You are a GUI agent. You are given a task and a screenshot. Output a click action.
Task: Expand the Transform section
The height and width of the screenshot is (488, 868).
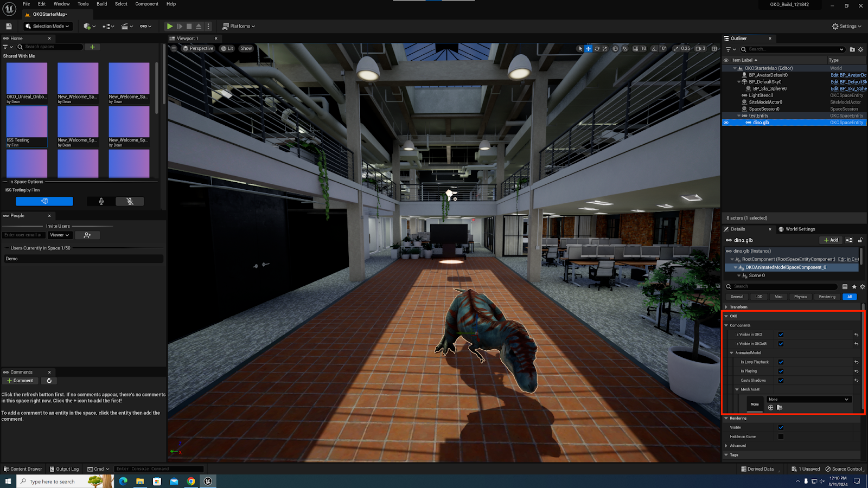(x=726, y=307)
